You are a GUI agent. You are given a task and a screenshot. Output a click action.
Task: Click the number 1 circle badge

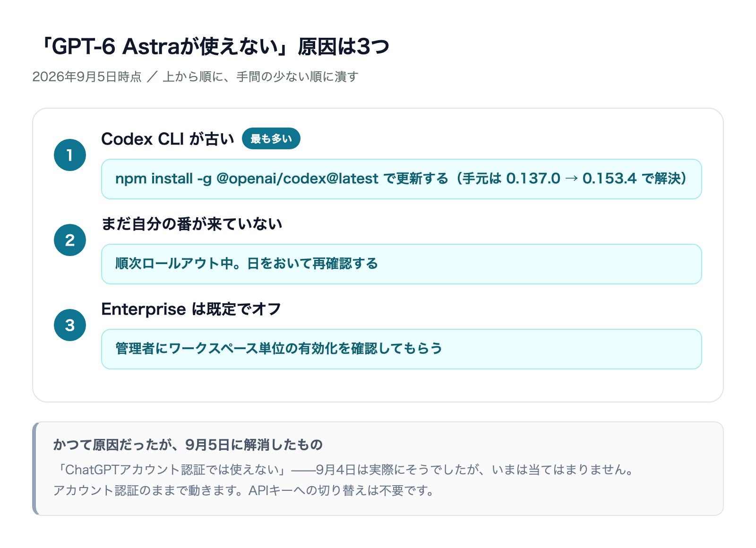(70, 155)
